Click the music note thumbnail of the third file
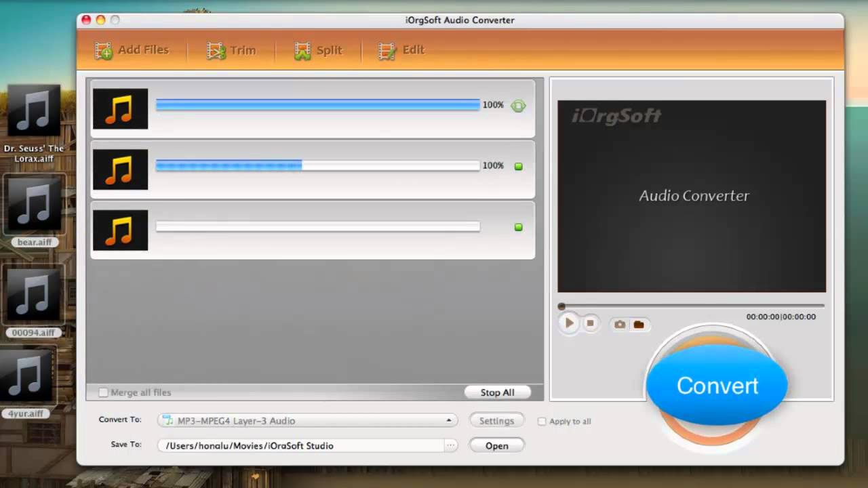Image resolution: width=868 pixels, height=488 pixels. pyautogui.click(x=120, y=230)
